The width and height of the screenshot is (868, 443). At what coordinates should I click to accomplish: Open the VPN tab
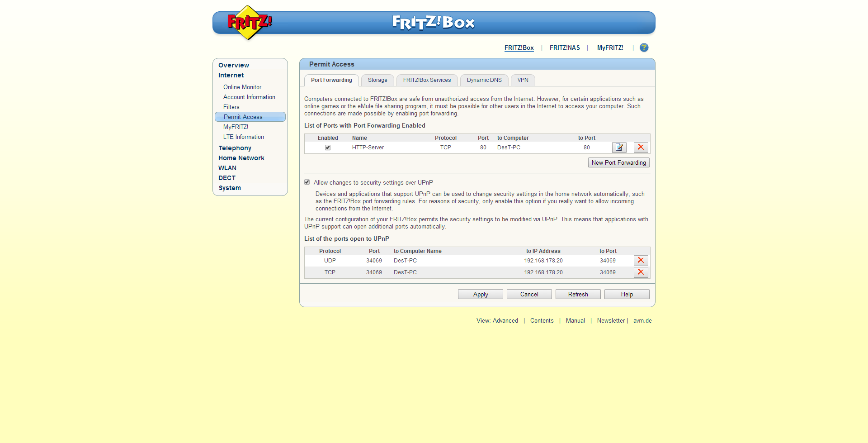tap(523, 80)
